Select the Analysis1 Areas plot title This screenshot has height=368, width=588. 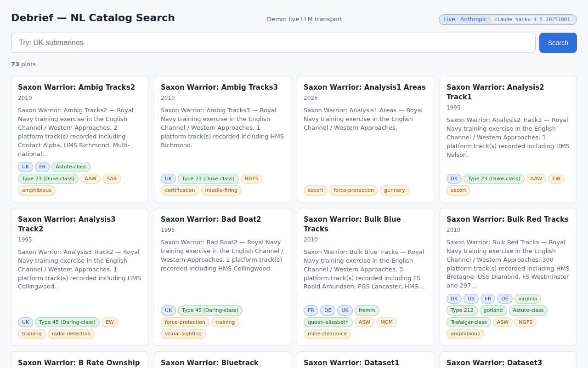pos(364,87)
